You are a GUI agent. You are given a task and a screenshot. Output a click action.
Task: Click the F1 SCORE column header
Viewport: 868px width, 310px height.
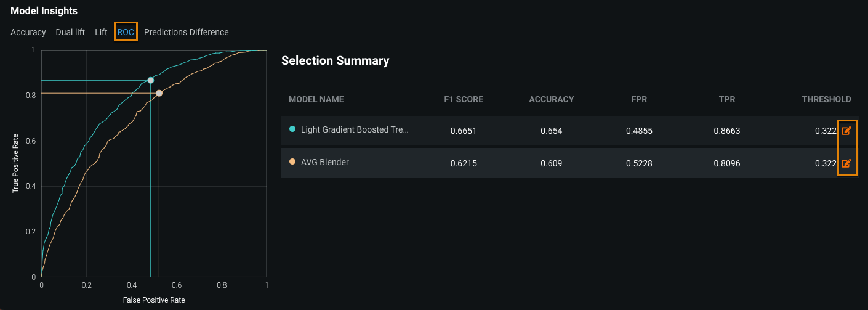464,99
